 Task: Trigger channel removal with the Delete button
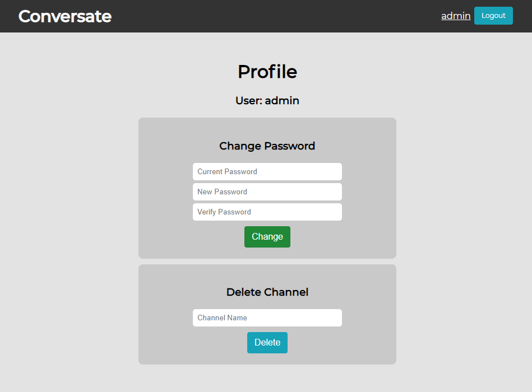267,342
